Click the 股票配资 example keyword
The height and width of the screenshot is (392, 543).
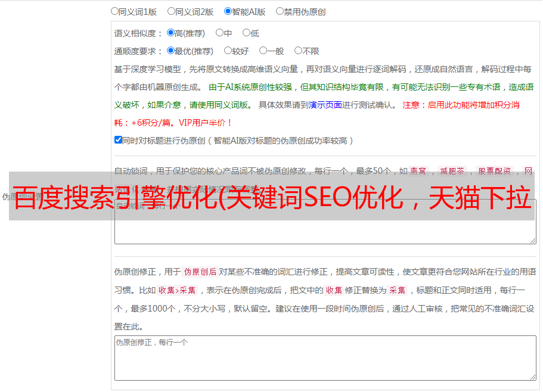[495, 171]
